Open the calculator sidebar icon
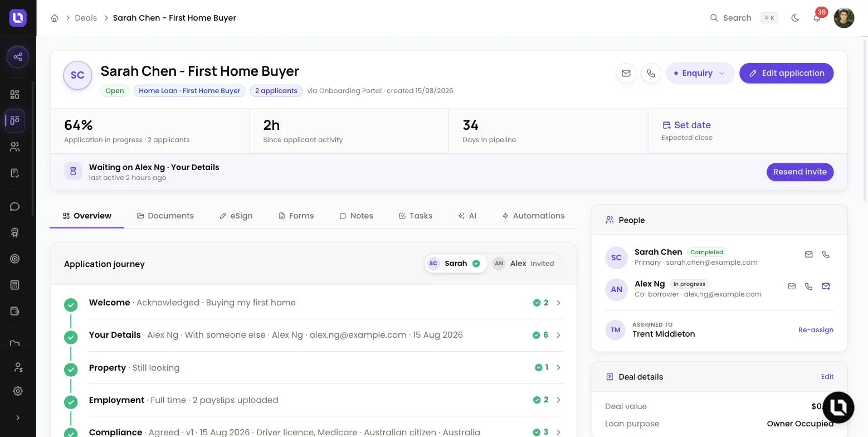This screenshot has width=868, height=437. pyautogui.click(x=15, y=285)
